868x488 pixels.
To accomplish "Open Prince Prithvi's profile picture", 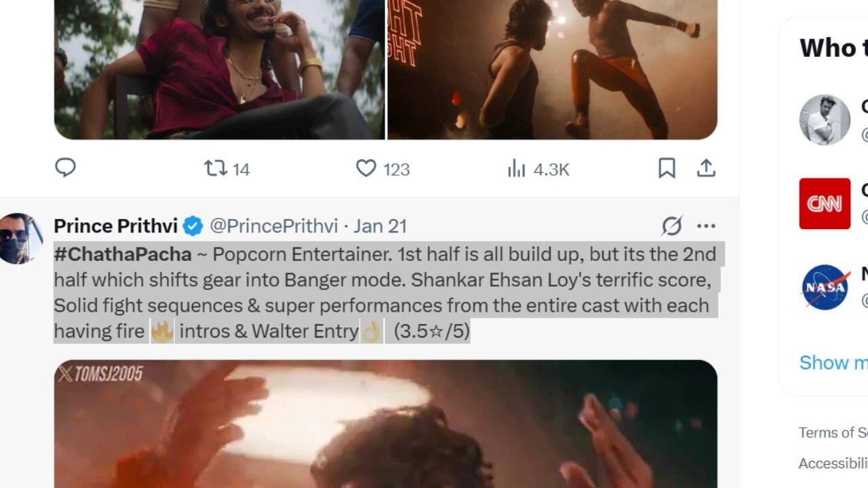I will pyautogui.click(x=20, y=239).
